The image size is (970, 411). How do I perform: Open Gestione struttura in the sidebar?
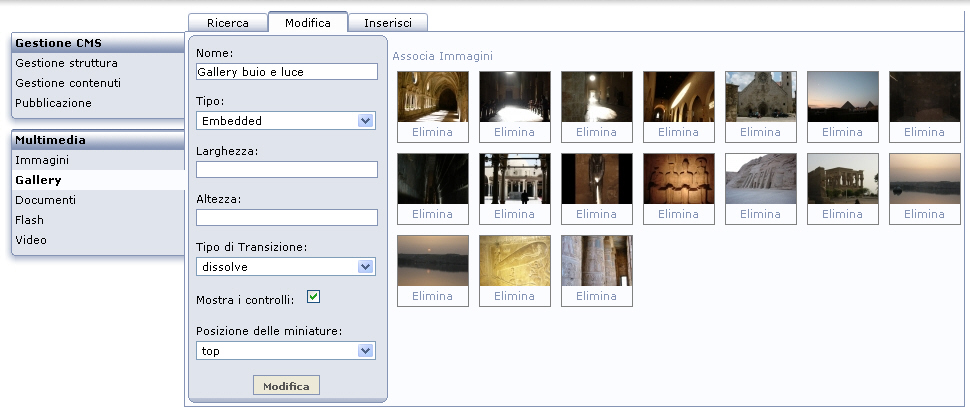pyautogui.click(x=66, y=63)
